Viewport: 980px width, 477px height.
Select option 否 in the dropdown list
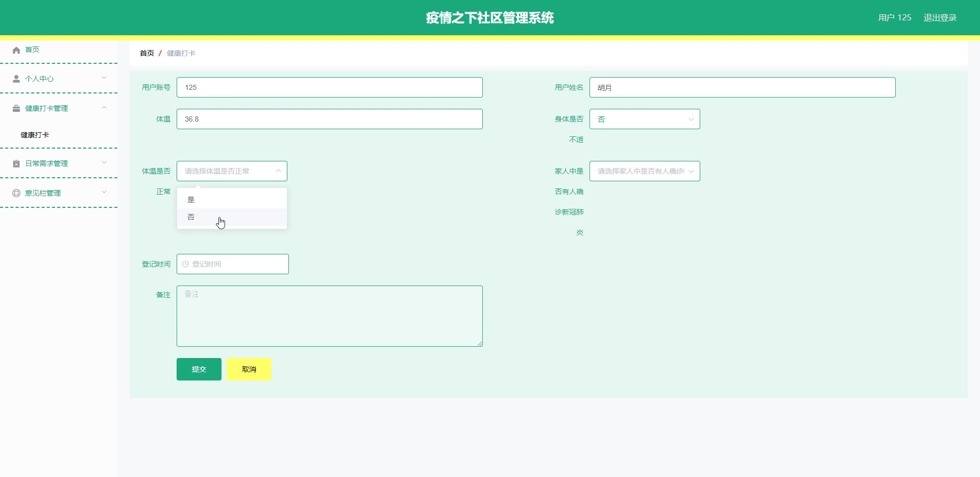coord(232,217)
